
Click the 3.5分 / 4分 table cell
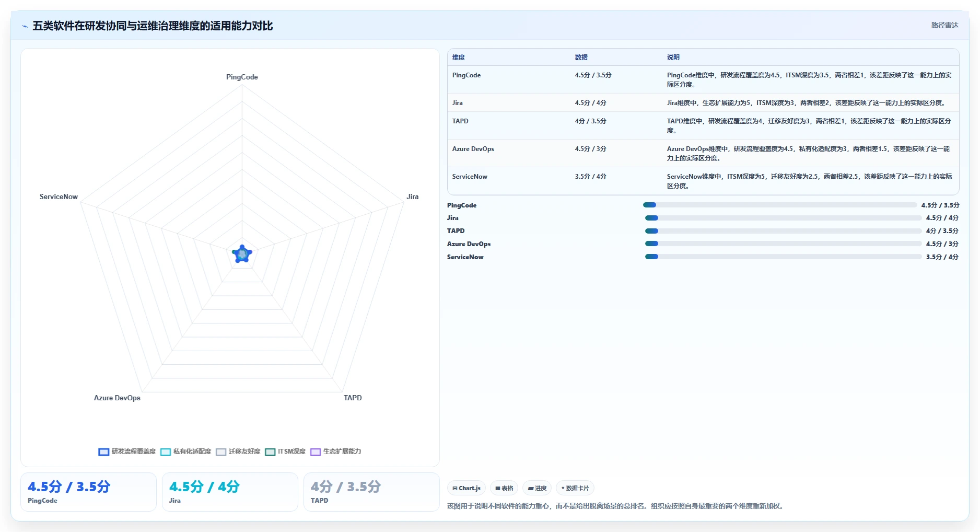pyautogui.click(x=591, y=177)
